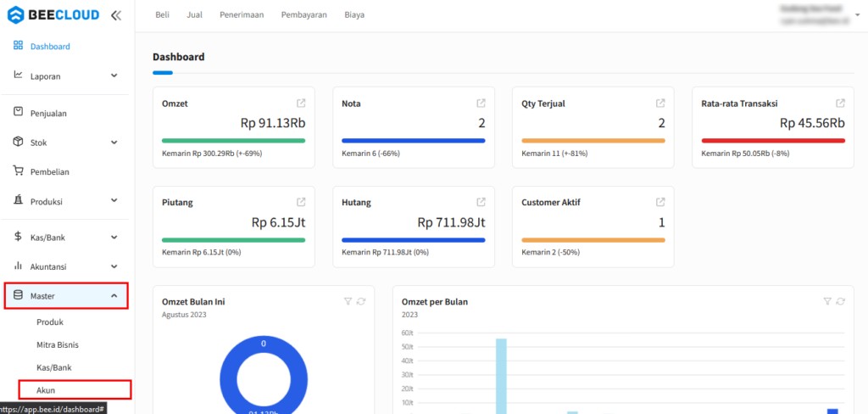The height and width of the screenshot is (414, 868).
Task: Expand the Produksi menu chevron
Action: pyautogui.click(x=114, y=200)
